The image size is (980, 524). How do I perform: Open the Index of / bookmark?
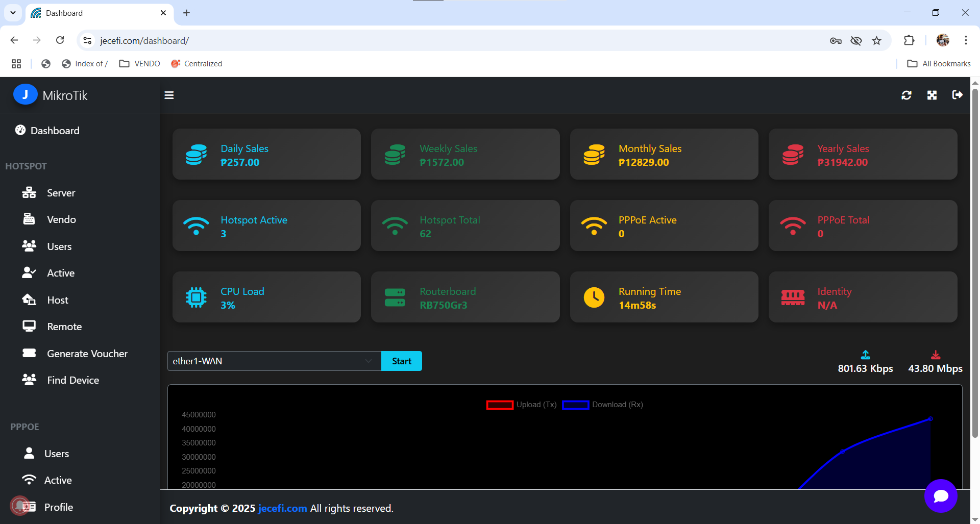84,64
